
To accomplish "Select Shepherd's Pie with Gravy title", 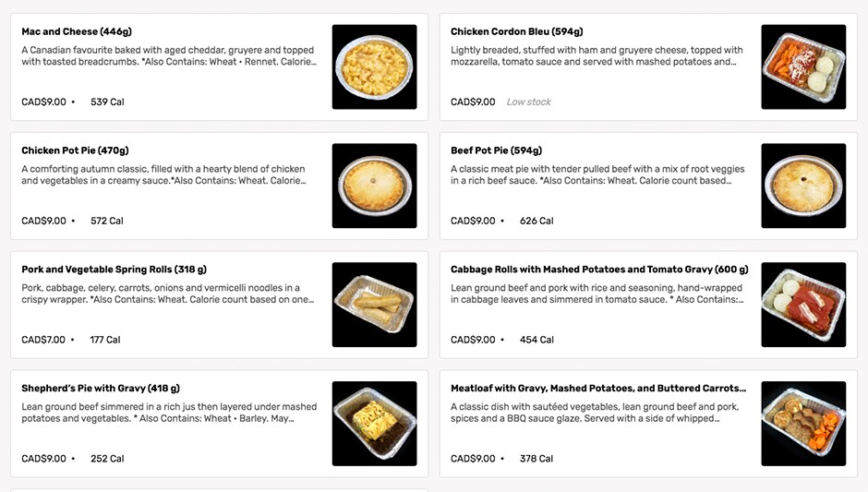I will point(101,389).
